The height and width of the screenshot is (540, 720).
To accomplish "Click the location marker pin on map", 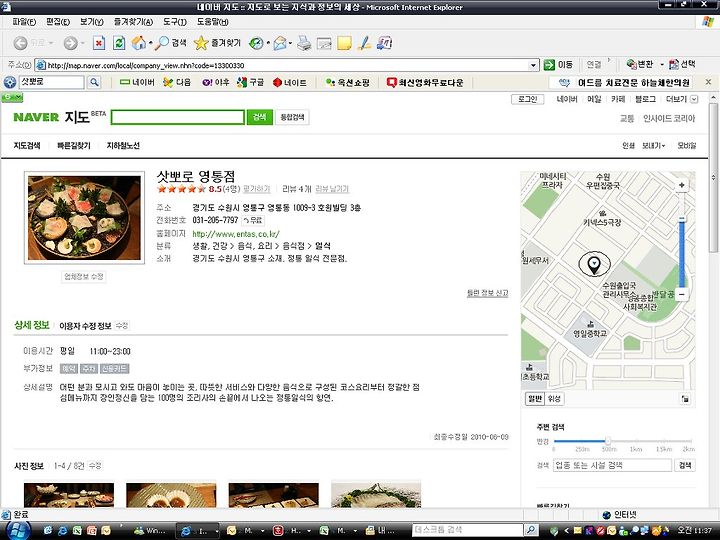I will tap(594, 264).
